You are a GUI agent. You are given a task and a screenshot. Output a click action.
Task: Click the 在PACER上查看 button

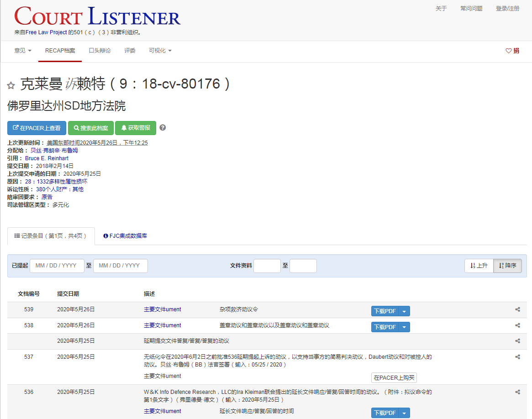(x=37, y=128)
